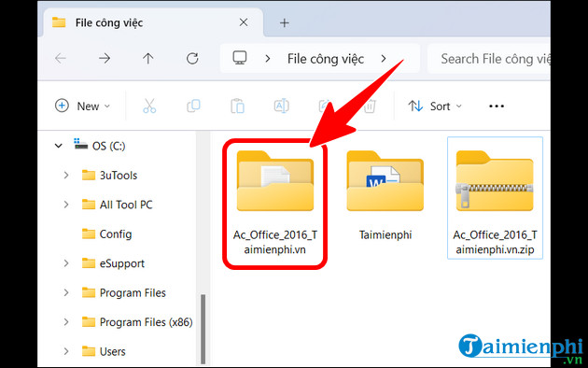The image size is (588, 368).
Task: Click the Forward navigation arrow
Action: tap(105, 58)
